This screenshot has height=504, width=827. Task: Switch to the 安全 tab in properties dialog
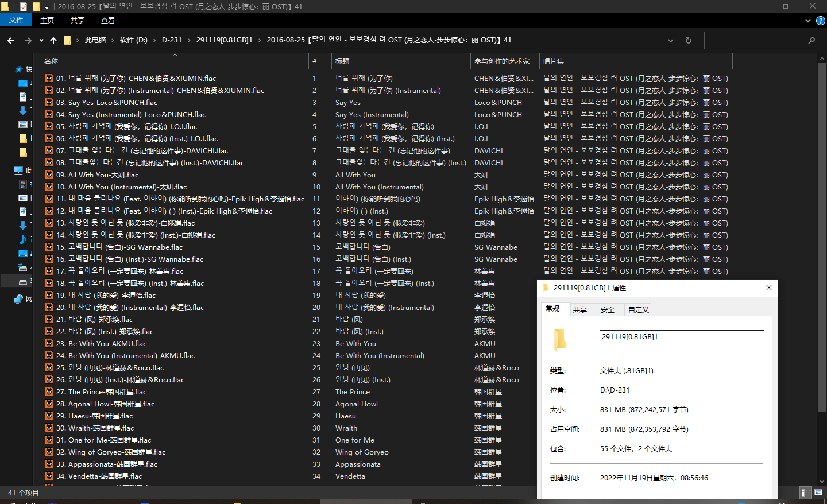[x=607, y=309]
